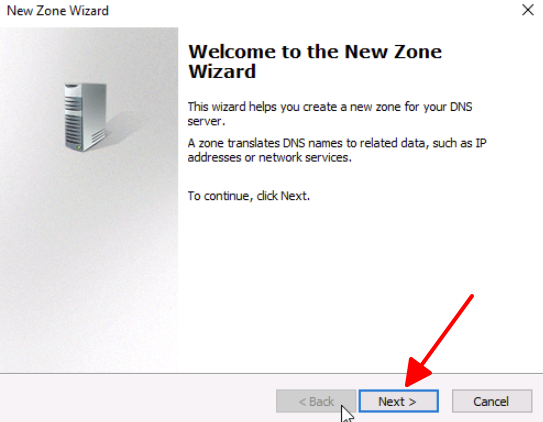Cancel the New Zone Wizard
The height and width of the screenshot is (422, 543).
pyautogui.click(x=492, y=401)
